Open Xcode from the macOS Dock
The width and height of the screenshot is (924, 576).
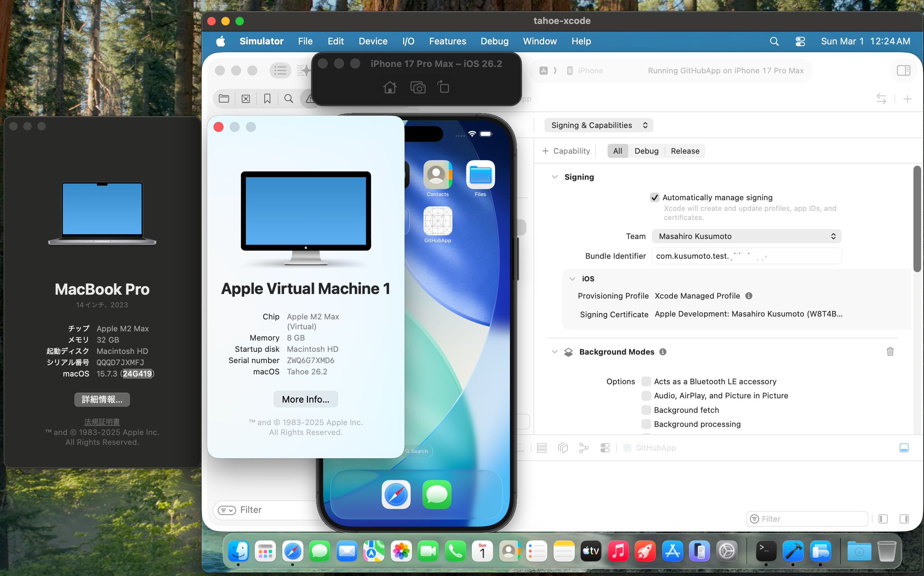pyautogui.click(x=793, y=551)
